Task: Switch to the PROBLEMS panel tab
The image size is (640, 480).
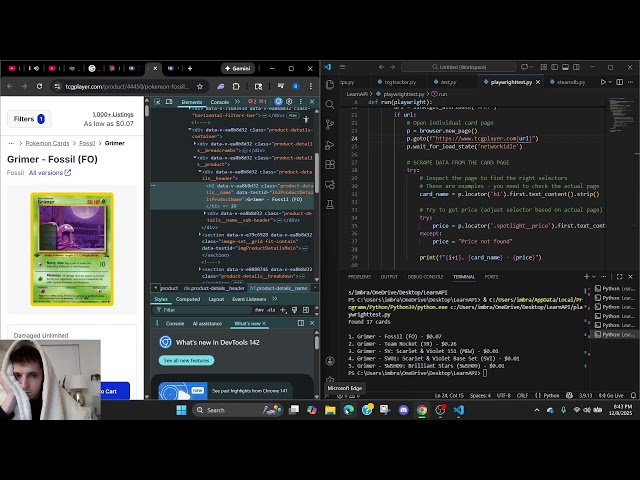Action: [x=359, y=277]
